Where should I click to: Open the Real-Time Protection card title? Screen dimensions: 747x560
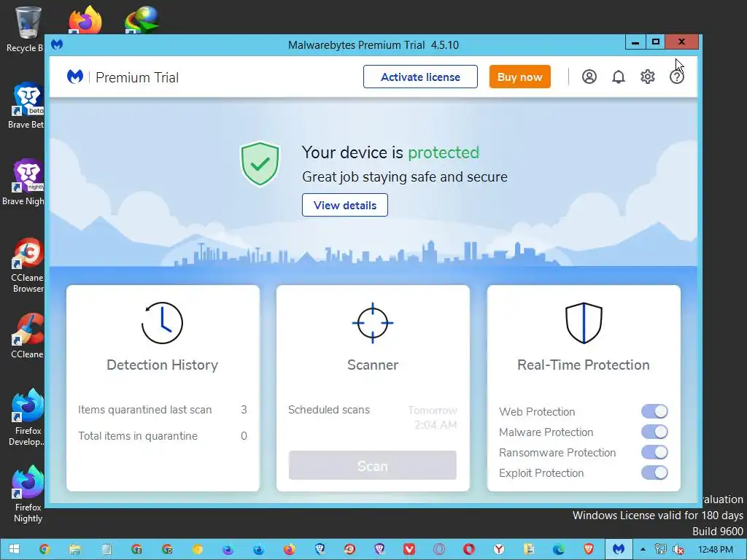click(x=584, y=365)
